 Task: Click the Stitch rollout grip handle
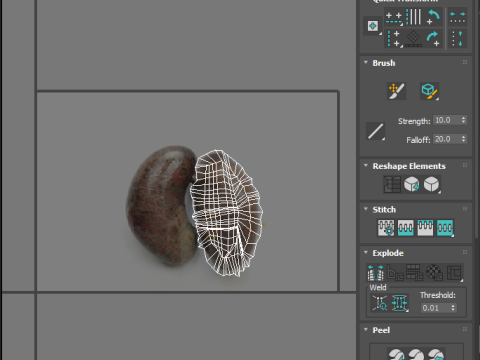(x=465, y=209)
